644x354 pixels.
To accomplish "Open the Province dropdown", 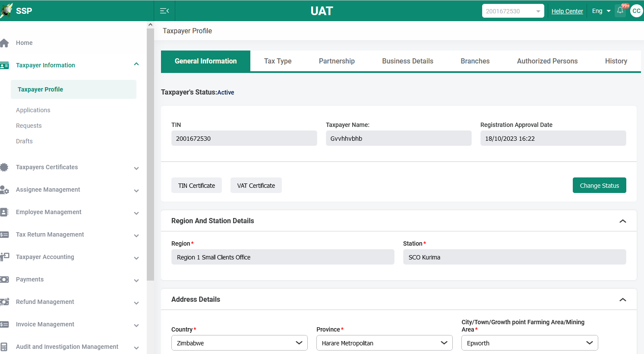I will pyautogui.click(x=384, y=343).
